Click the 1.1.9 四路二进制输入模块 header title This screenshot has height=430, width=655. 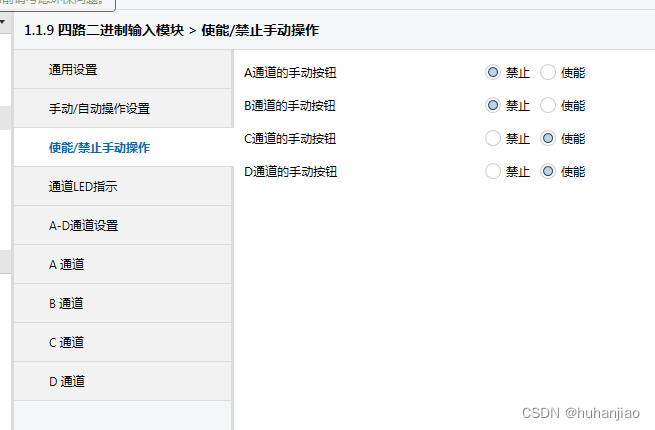pyautogui.click(x=103, y=30)
